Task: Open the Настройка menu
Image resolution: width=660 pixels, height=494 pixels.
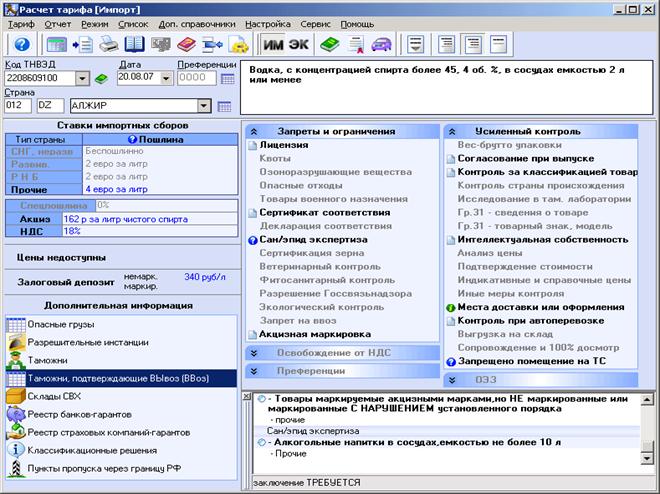Action: point(268,24)
